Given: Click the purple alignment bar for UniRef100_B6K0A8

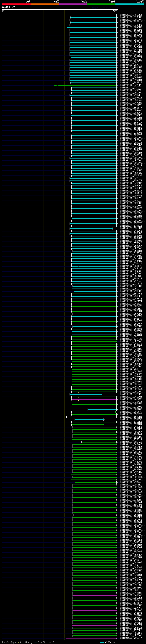Looking at the screenshot, I should tap(92, 417).
